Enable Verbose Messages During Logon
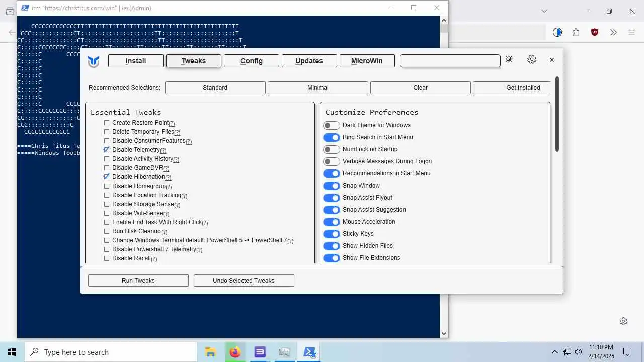Screen dimensions: 644x362 (332, 161)
